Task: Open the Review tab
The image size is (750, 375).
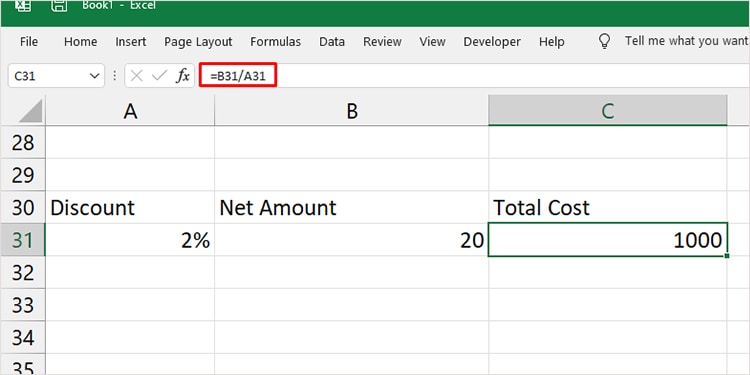Action: (x=382, y=42)
